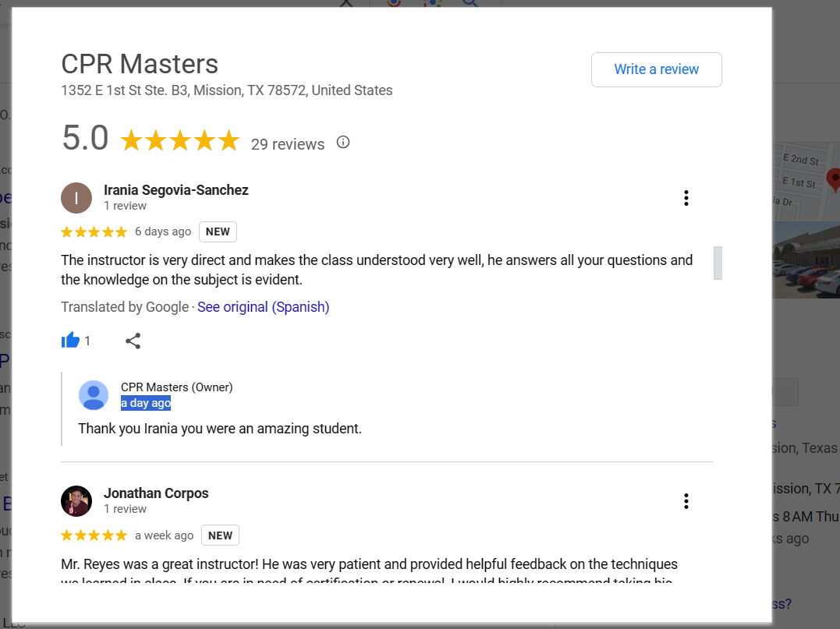Click the See original (Spanish) link
840x629 pixels.
pos(263,307)
